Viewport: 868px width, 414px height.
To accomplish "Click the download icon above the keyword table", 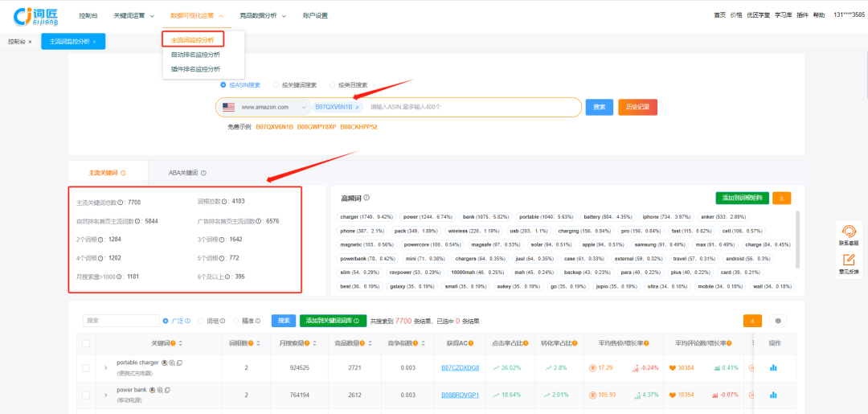I will pyautogui.click(x=752, y=321).
